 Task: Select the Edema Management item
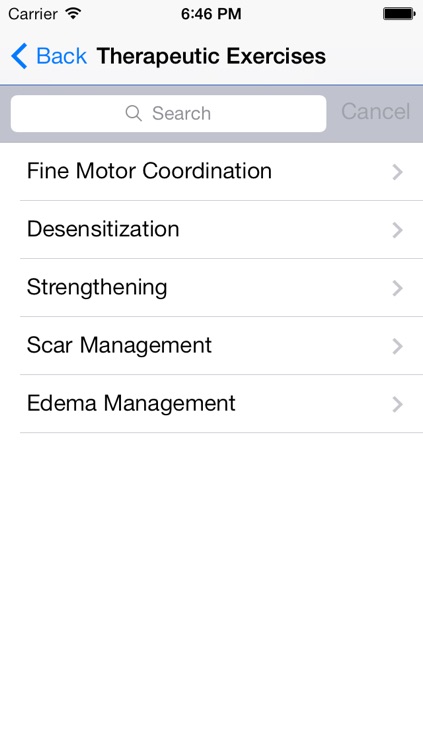[212, 404]
